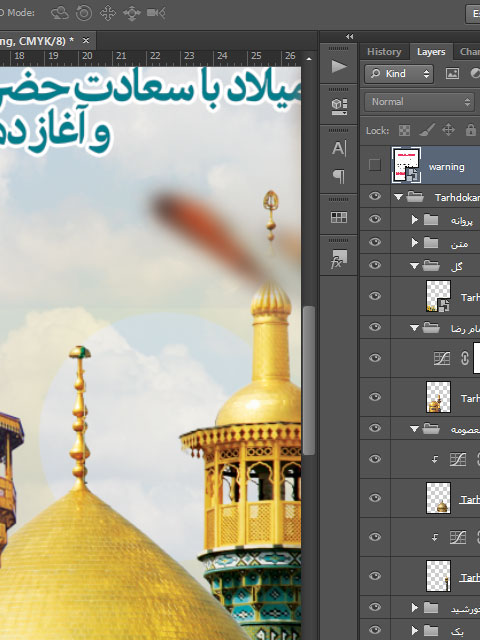Click the first clipped curves adjustment icon

click(458, 460)
